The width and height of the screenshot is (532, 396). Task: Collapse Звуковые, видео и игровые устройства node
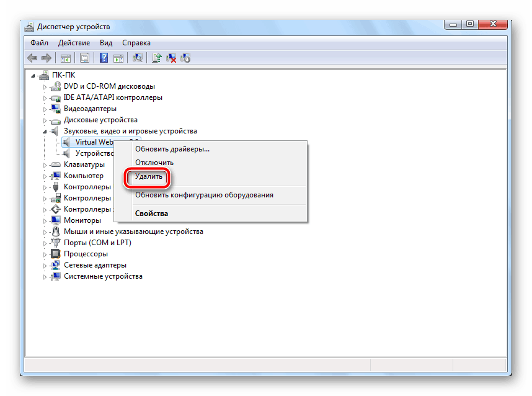point(45,132)
